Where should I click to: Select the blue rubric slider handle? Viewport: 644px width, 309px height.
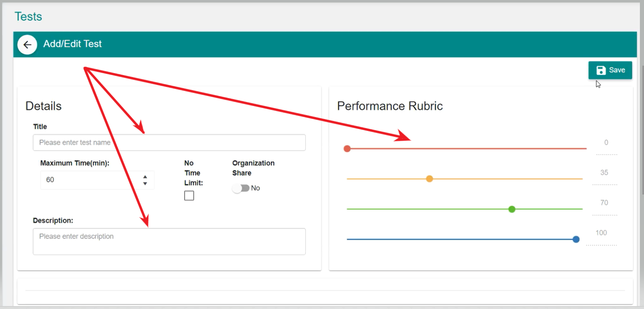pyautogui.click(x=576, y=239)
